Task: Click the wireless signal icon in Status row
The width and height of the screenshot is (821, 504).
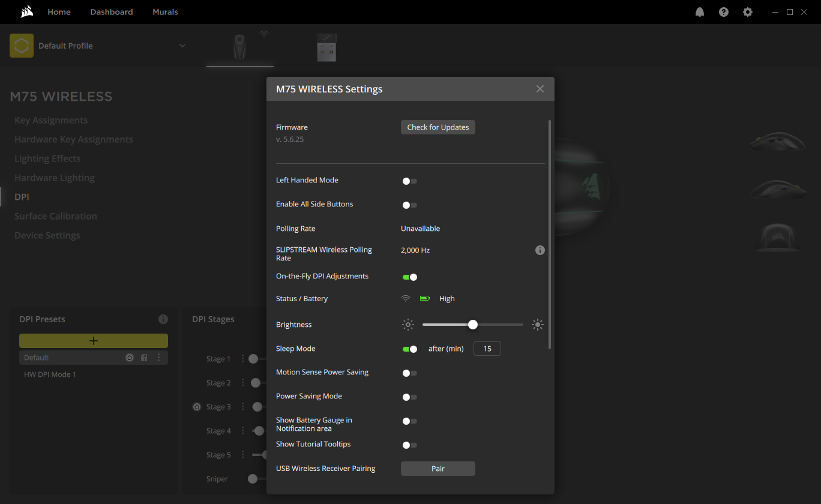Action: (x=406, y=298)
